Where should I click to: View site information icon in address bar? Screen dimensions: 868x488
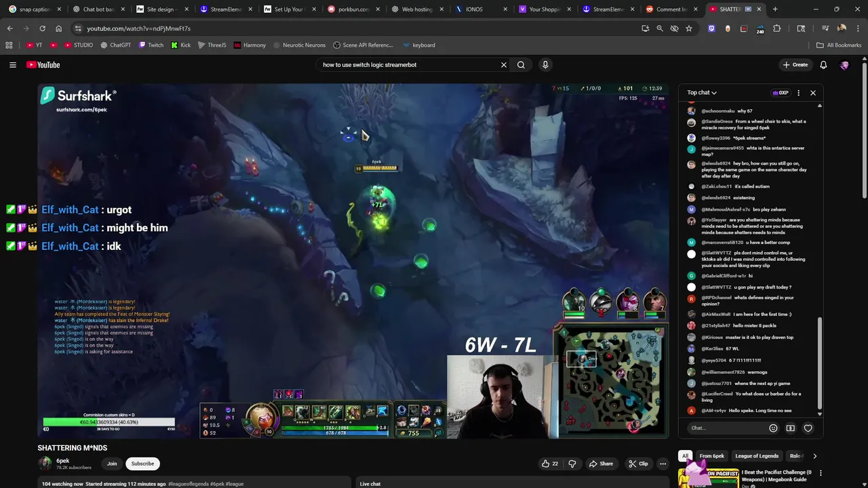[78, 28]
